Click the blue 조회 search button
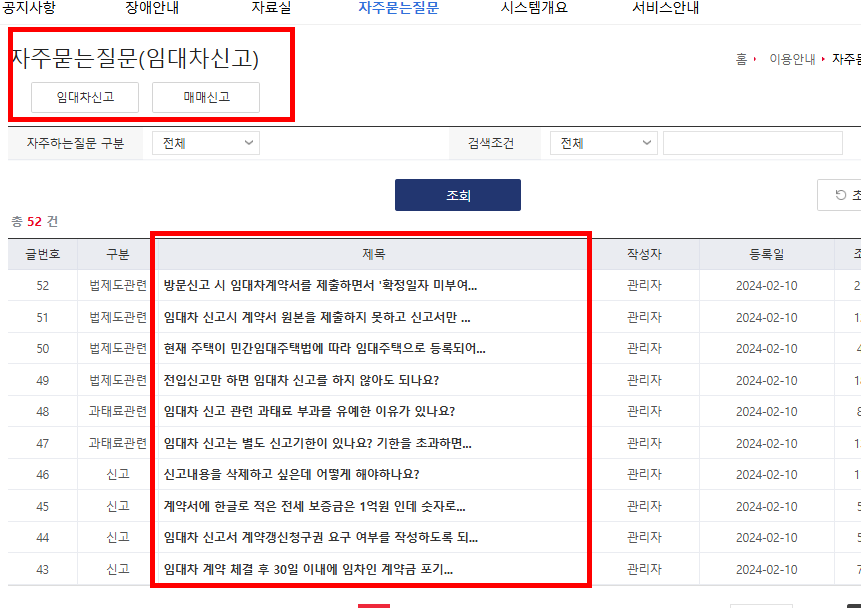This screenshot has height=608, width=861. [x=457, y=194]
